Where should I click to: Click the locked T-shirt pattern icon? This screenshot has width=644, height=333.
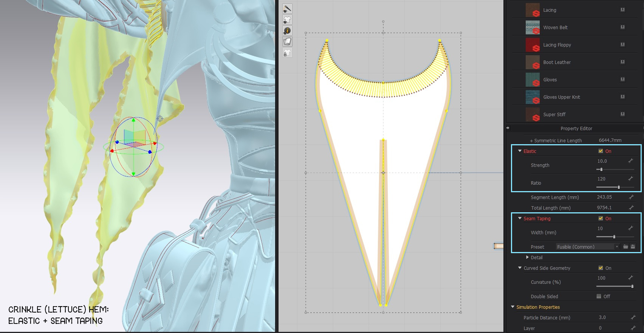[x=287, y=53]
